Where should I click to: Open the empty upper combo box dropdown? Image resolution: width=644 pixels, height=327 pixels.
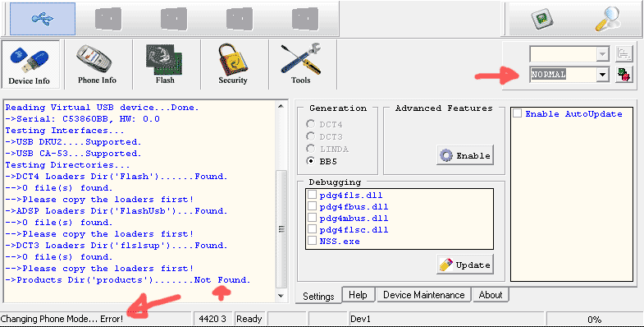pyautogui.click(x=602, y=54)
